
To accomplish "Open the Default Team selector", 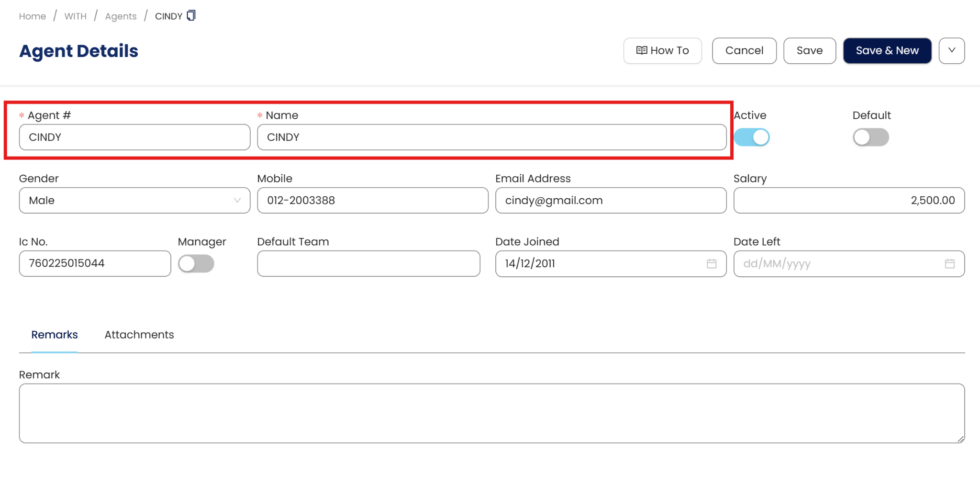I will click(x=368, y=264).
